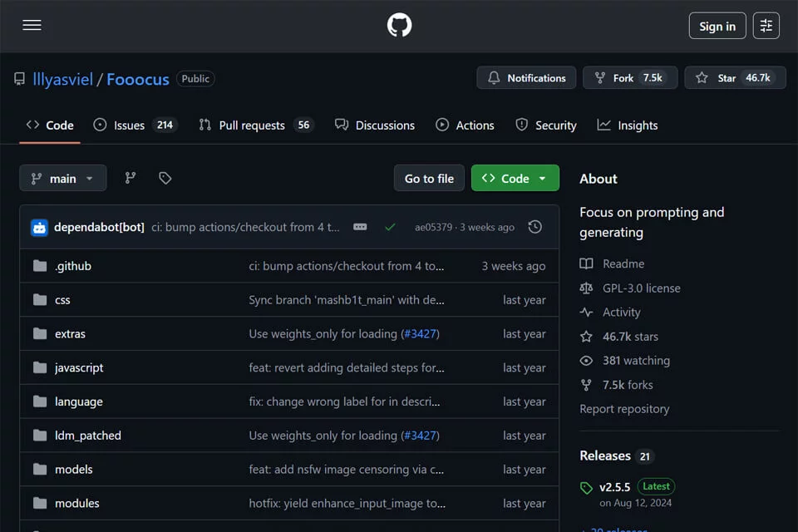This screenshot has width=798, height=532.
Task: Enable repository Notifications
Action: click(526, 78)
